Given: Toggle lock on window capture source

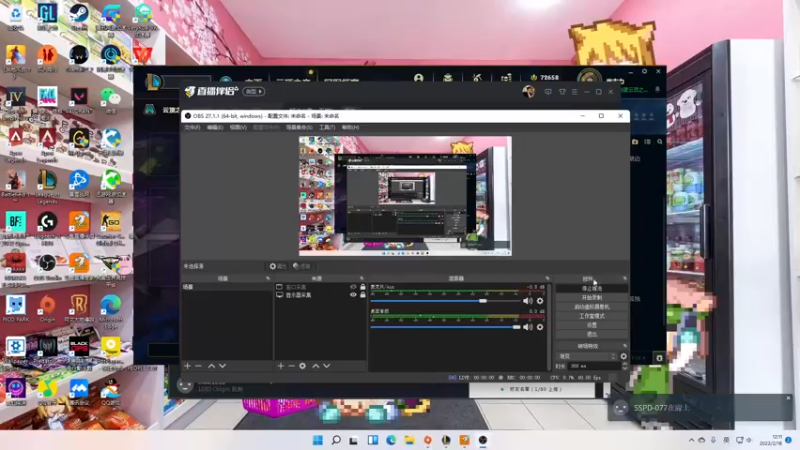Looking at the screenshot, I should 363,287.
